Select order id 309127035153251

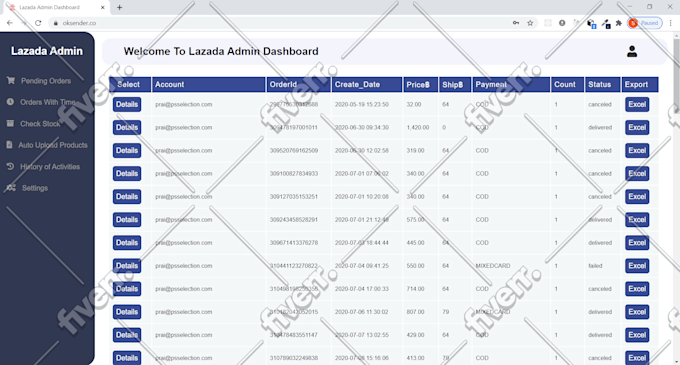pos(294,196)
